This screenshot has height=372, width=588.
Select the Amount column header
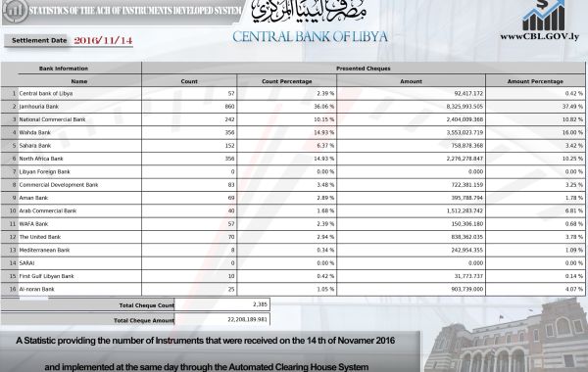[x=411, y=81]
